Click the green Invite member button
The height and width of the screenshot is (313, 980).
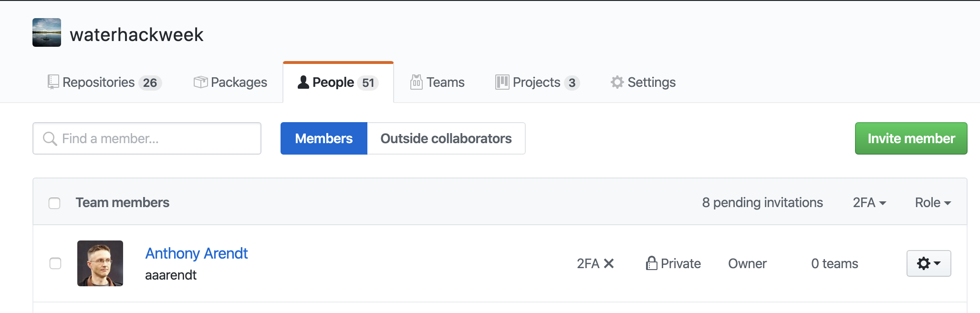click(x=910, y=138)
